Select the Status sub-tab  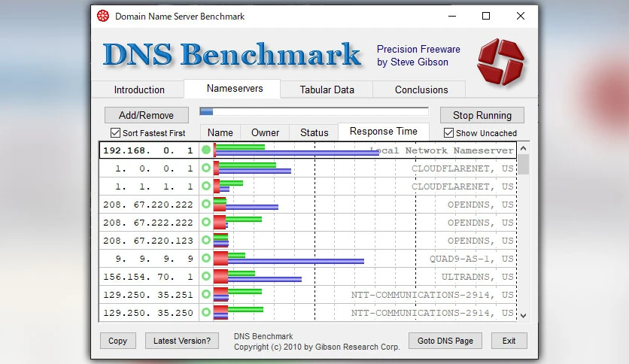pyautogui.click(x=314, y=132)
